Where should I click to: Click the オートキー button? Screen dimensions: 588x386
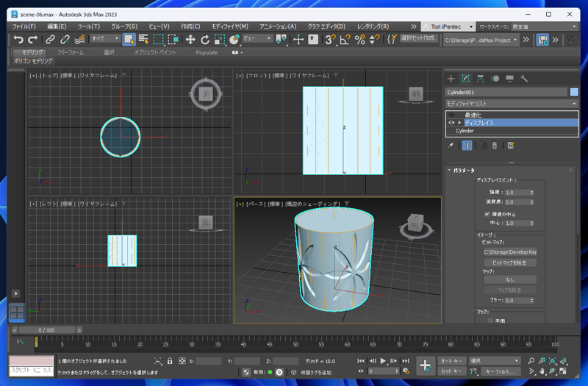[452, 361]
